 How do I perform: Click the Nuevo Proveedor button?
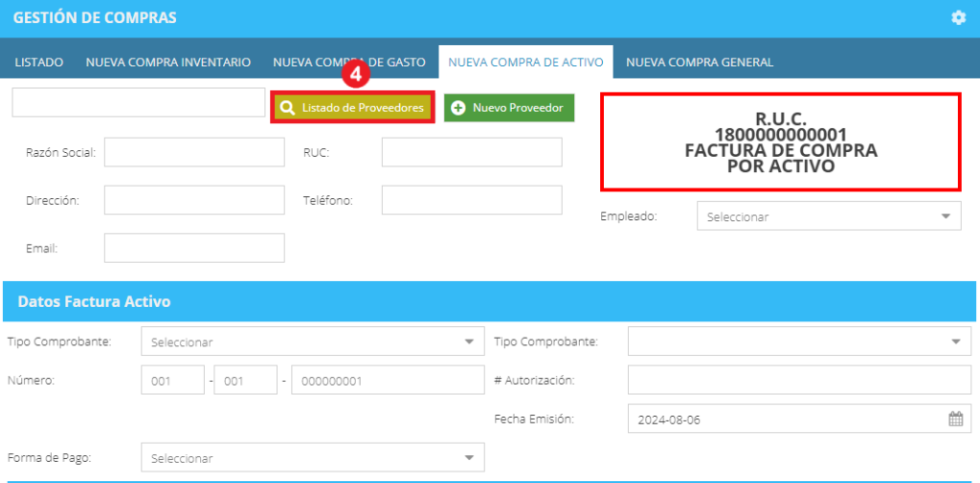[x=509, y=108]
